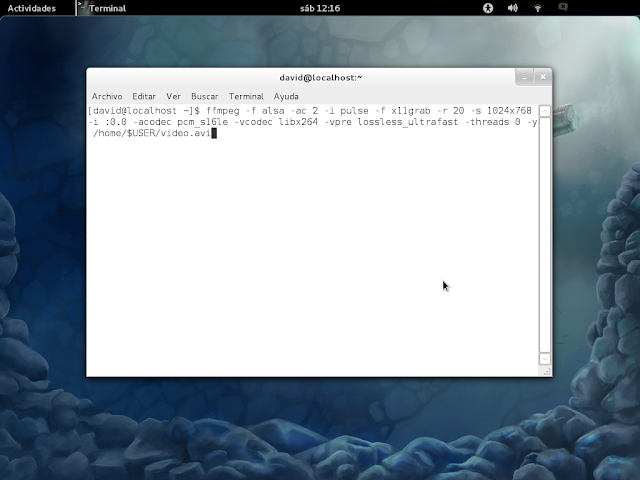This screenshot has width=640, height=480.
Task: Open the accessibility menu icon
Action: click(488, 8)
